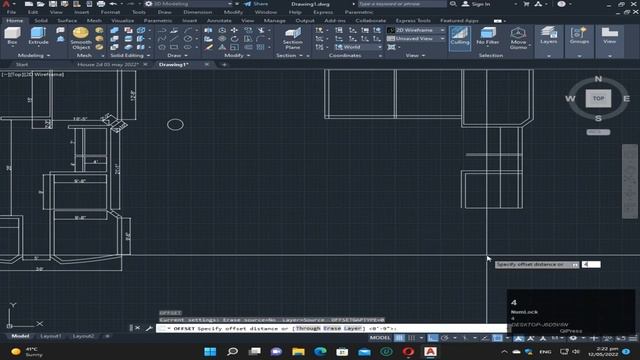This screenshot has height=360, width=640.
Task: Select the Box modeling tool
Action: [12, 36]
